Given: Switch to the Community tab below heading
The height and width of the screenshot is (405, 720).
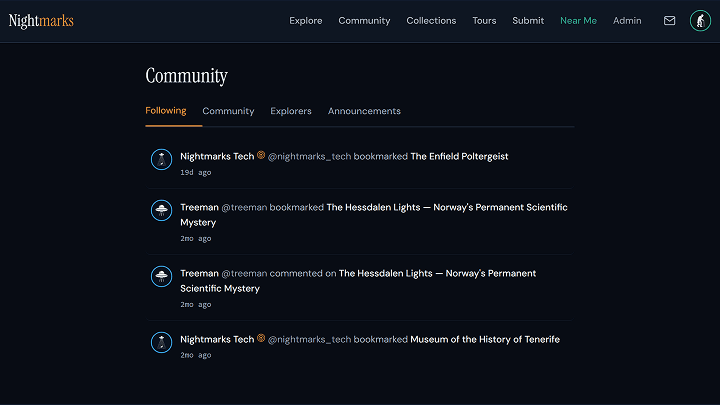Looking at the screenshot, I should click(228, 111).
